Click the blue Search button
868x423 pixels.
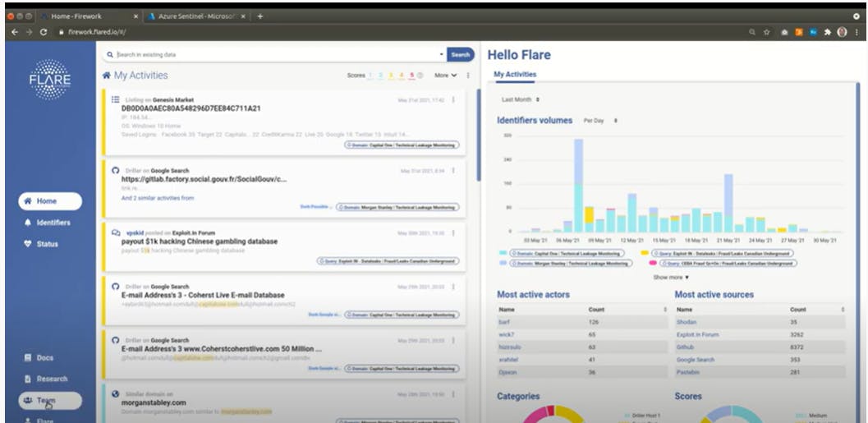(461, 54)
